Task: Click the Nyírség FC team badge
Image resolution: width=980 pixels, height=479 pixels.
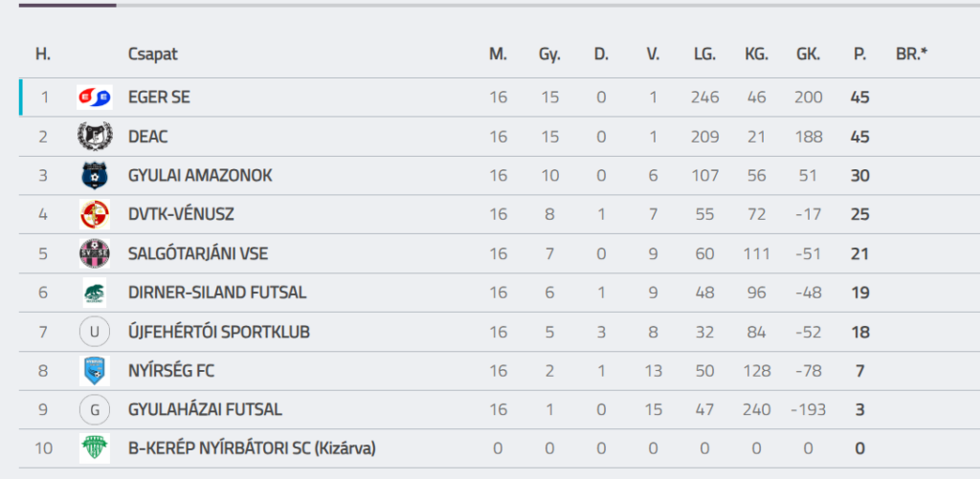Action: [94, 371]
